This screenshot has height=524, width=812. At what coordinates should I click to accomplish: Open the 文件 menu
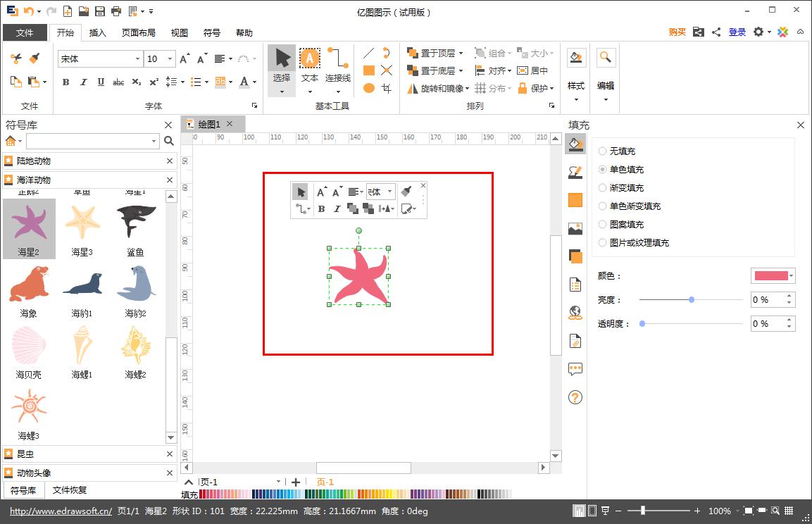pos(25,32)
